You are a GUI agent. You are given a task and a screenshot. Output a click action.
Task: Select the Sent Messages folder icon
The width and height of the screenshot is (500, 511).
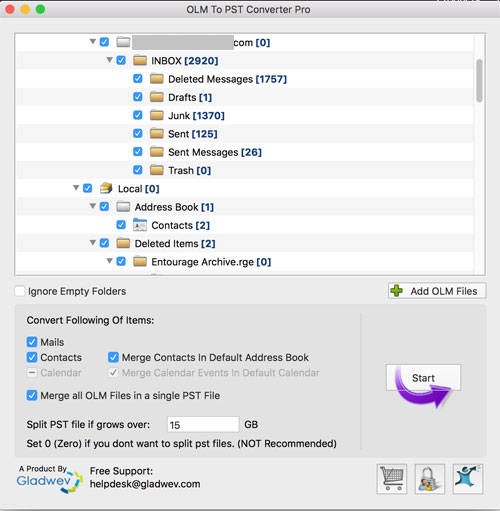coord(157,152)
